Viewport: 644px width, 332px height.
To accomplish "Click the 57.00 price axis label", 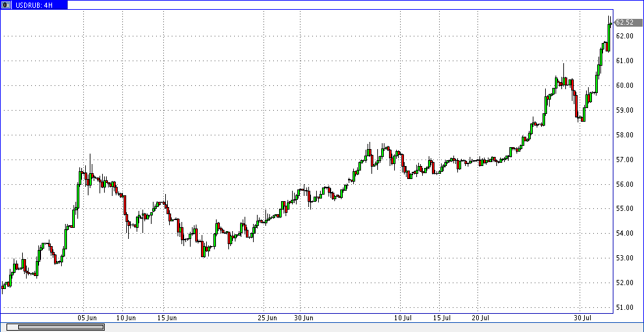I will click(x=624, y=159).
